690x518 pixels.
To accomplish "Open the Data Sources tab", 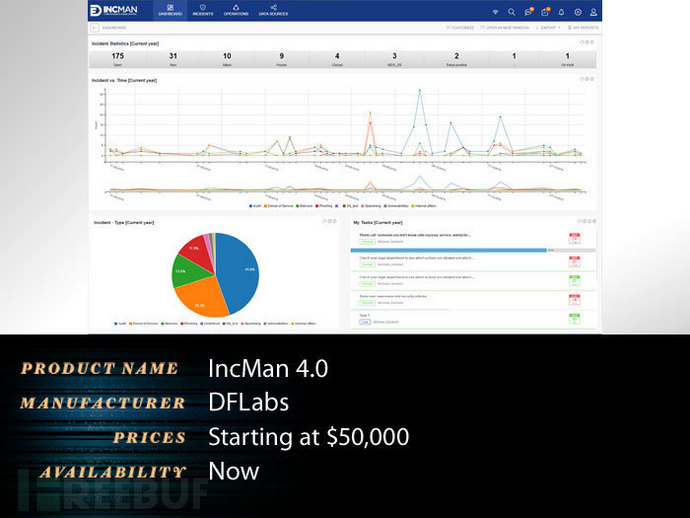I will [273, 10].
